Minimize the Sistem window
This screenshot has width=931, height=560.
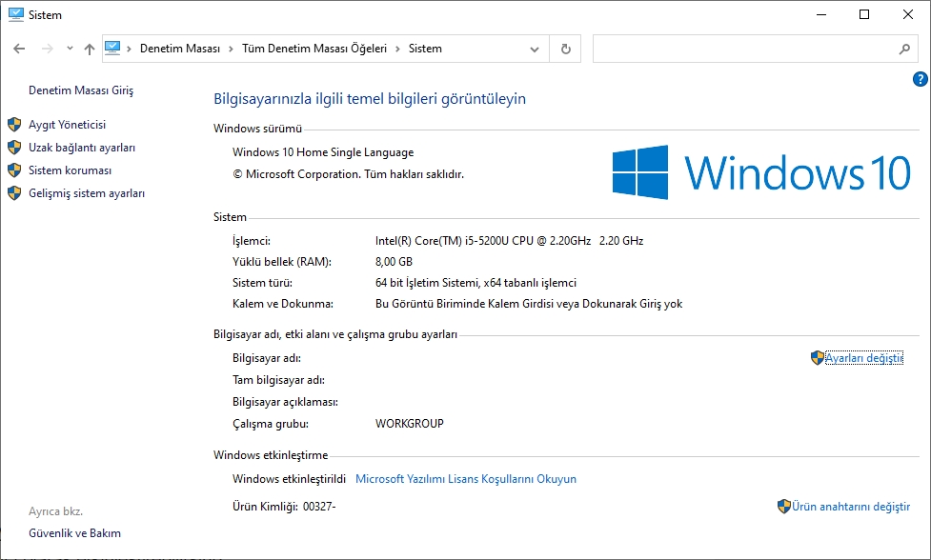coord(821,14)
